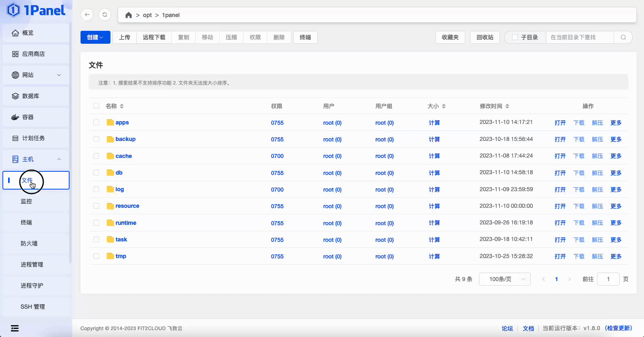Enable the 子目录 subdirectory checkbox

515,37
